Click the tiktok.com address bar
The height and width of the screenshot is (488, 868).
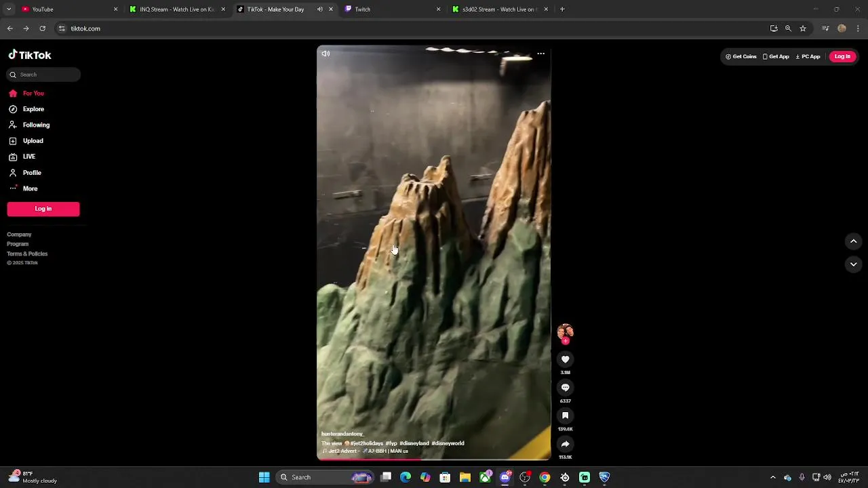click(x=407, y=28)
